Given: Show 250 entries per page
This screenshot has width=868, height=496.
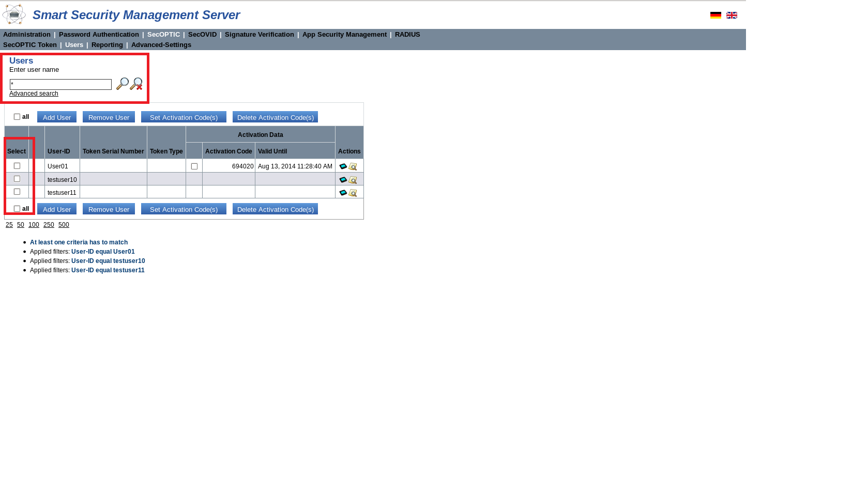Looking at the screenshot, I should point(49,225).
